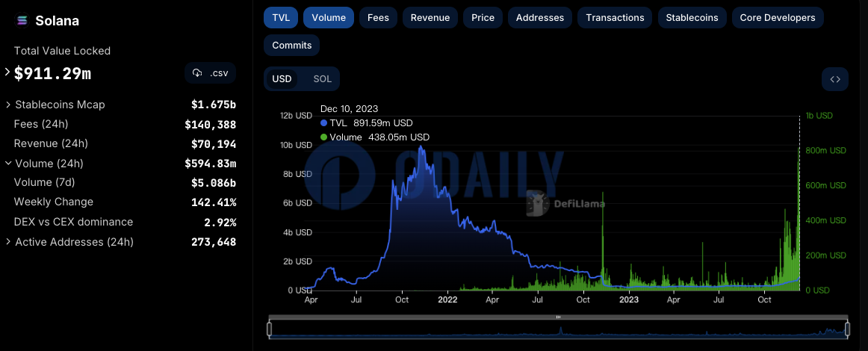Click the Solana logo icon
Image resolution: width=868 pixels, height=351 pixels.
point(22,21)
